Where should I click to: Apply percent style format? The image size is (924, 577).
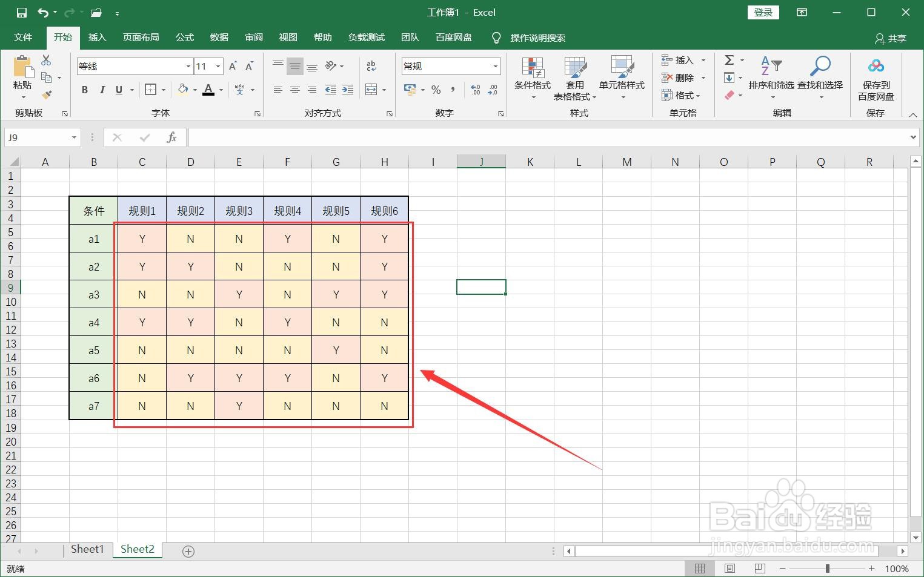tap(436, 90)
